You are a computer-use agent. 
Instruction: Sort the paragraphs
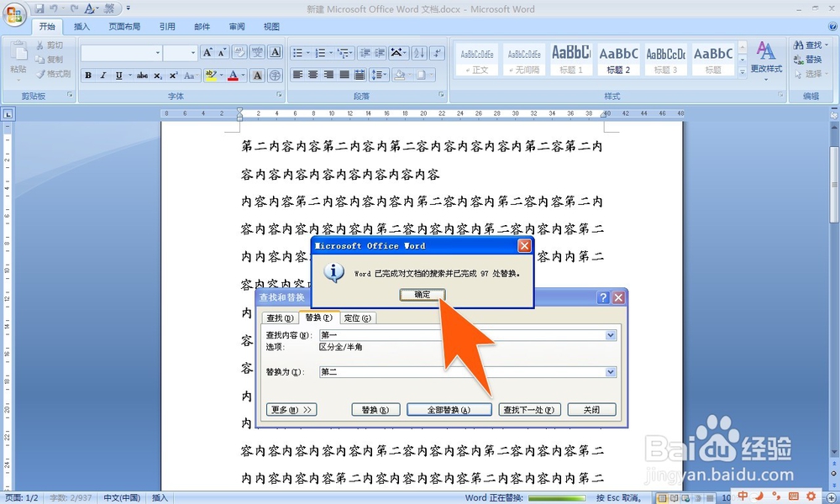pyautogui.click(x=419, y=52)
